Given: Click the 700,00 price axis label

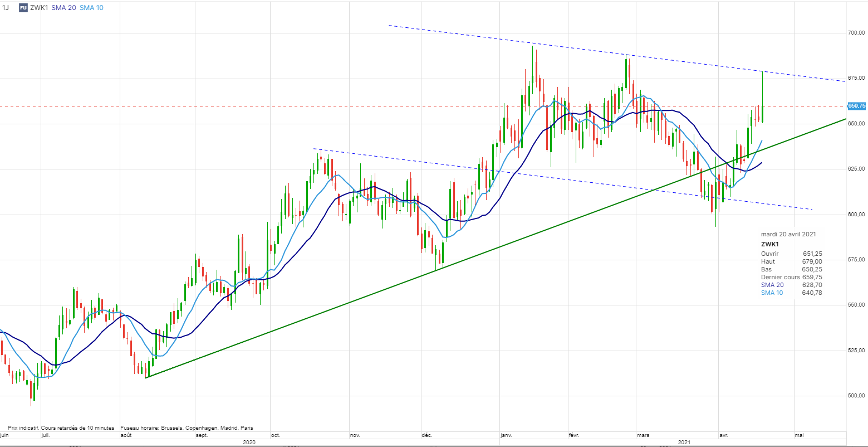Looking at the screenshot, I should pos(856,33).
